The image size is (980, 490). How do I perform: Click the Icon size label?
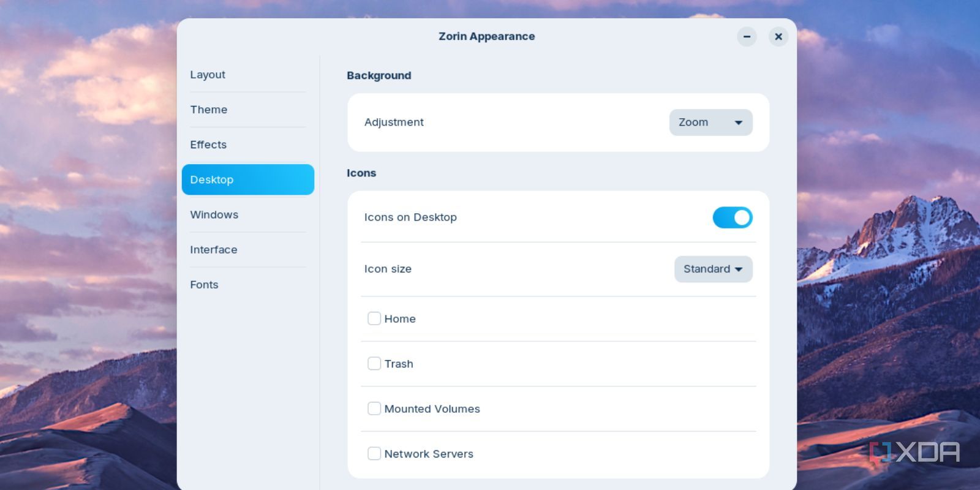coord(388,269)
